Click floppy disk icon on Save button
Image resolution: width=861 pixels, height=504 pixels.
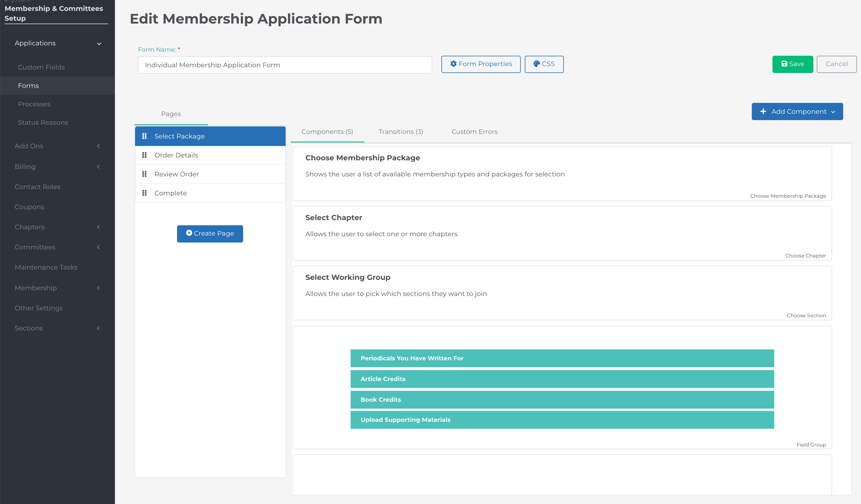785,64
